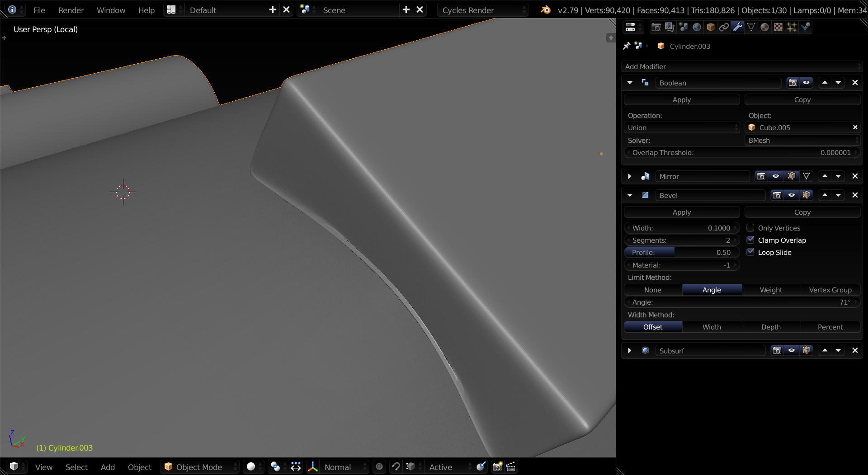The width and height of the screenshot is (868, 475).
Task: Move Bevel modifier down in stack
Action: (838, 195)
